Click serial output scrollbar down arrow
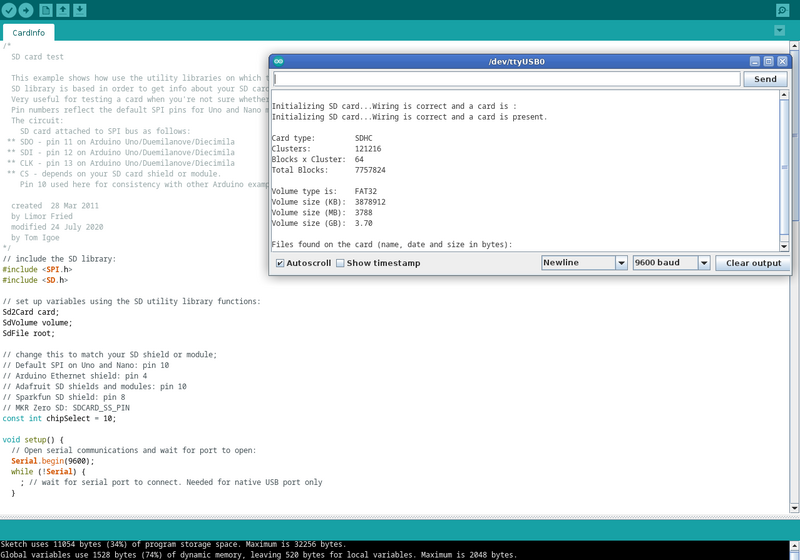 pos(784,246)
